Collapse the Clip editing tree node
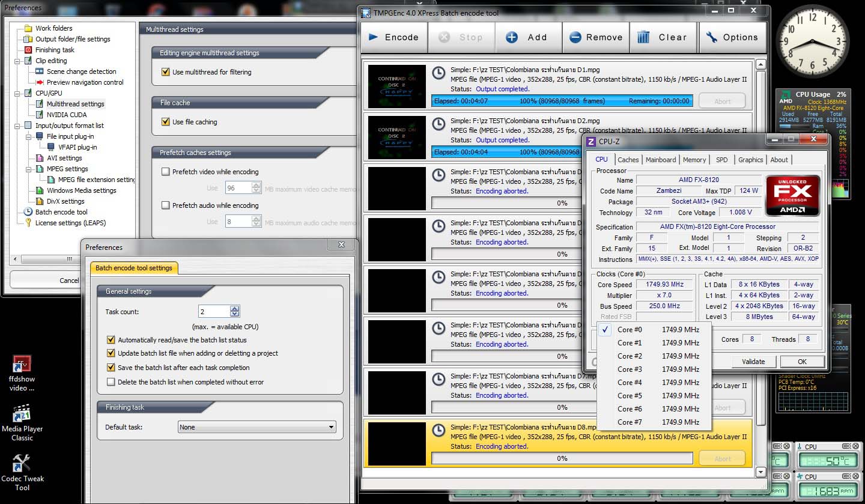Image resolution: width=865 pixels, height=504 pixels. point(18,61)
